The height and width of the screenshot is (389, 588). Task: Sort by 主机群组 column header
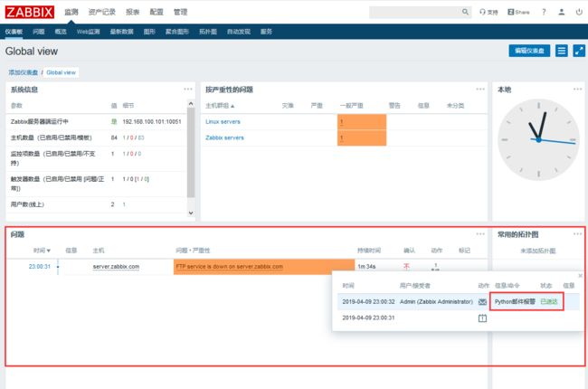(x=220, y=106)
